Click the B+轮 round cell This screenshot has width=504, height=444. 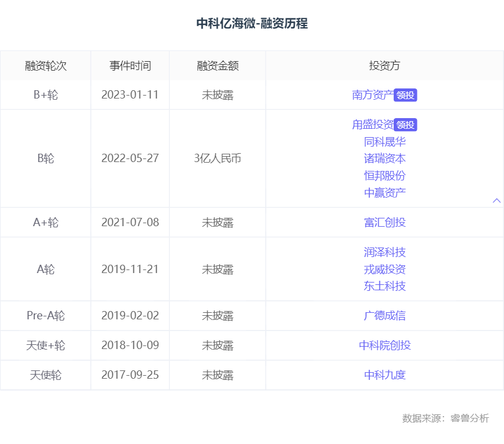click(46, 95)
